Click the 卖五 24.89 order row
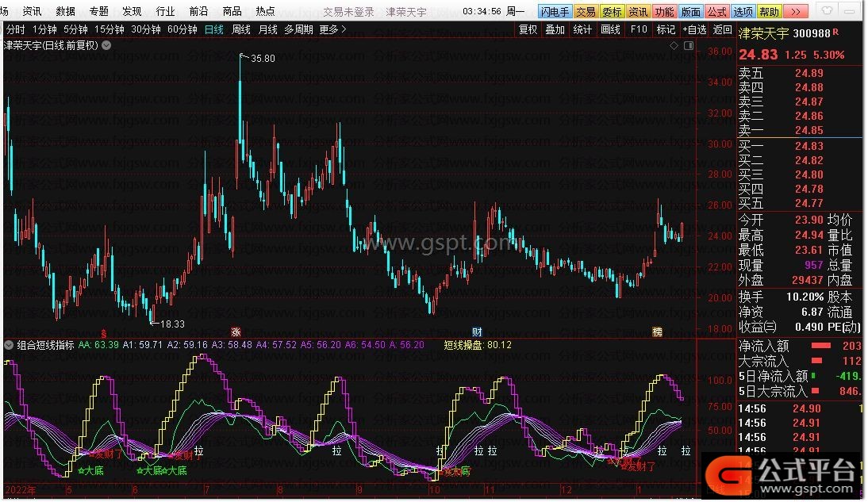This screenshot has height=502, width=868. coord(800,73)
